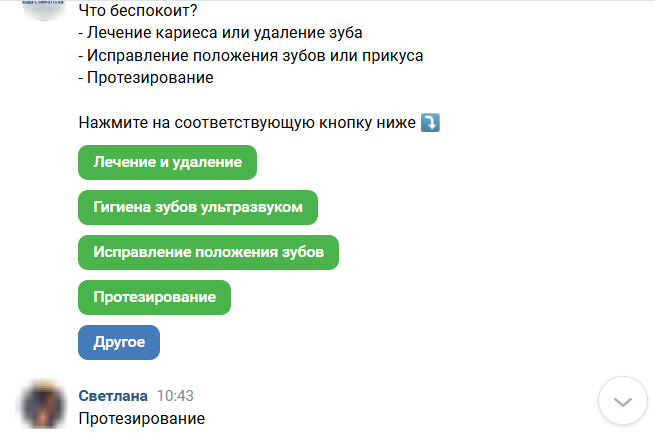Click the bulleted "- Протезирование" text line
This screenshot has height=440, width=655.
(145, 77)
